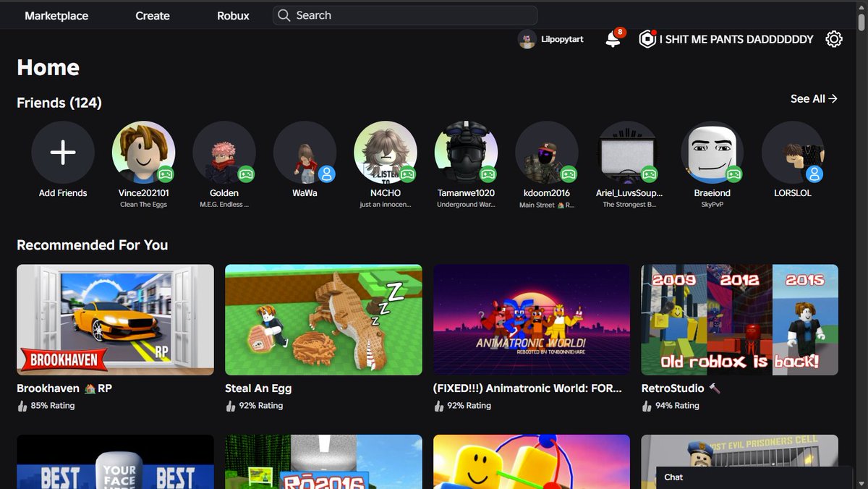Open kdoom2016's friend avatar
The height and width of the screenshot is (489, 868).
pos(547,153)
